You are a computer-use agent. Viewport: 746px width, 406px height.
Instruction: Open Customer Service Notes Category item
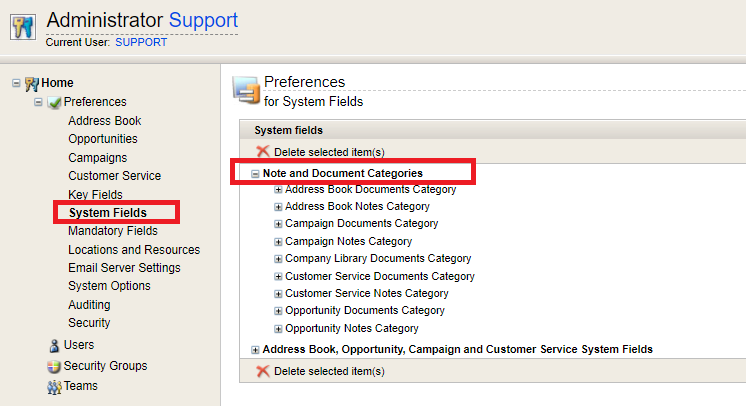tap(366, 293)
